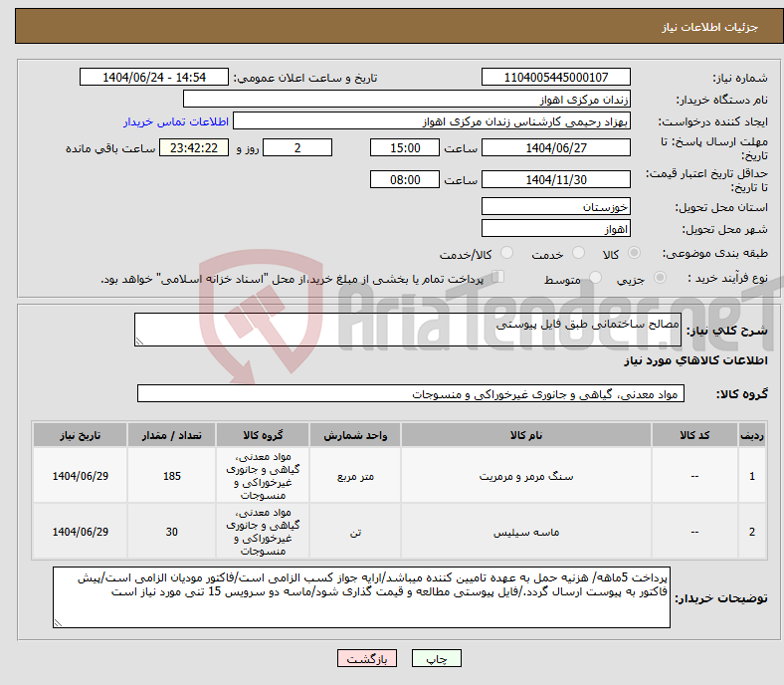The height and width of the screenshot is (685, 784).
Task: Click the نام کالا column header
Action: (x=526, y=435)
